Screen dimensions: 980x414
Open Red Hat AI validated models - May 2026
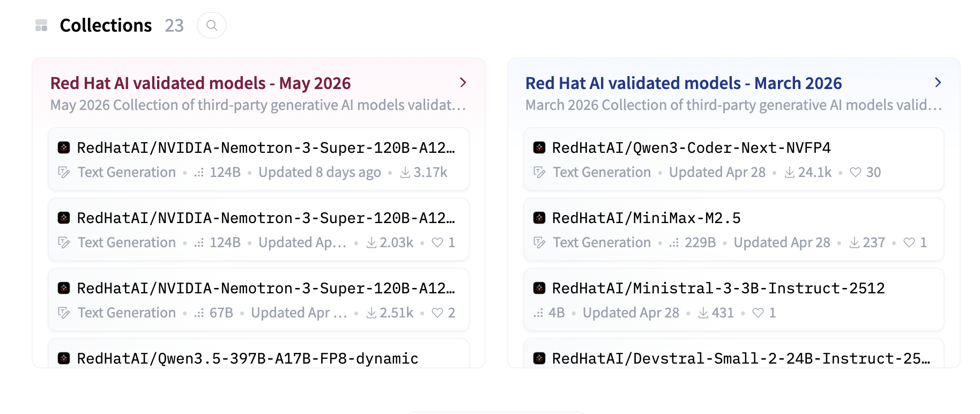pyautogui.click(x=201, y=83)
